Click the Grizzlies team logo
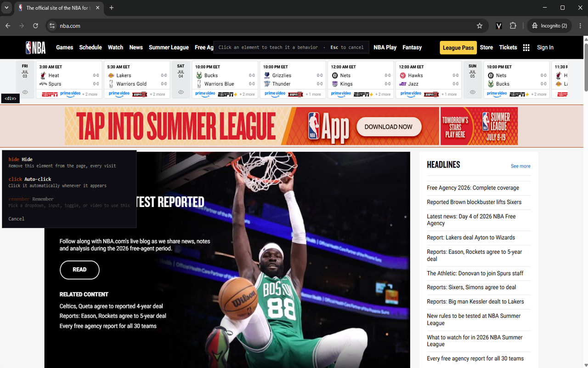The height and width of the screenshot is (368, 588). point(267,75)
